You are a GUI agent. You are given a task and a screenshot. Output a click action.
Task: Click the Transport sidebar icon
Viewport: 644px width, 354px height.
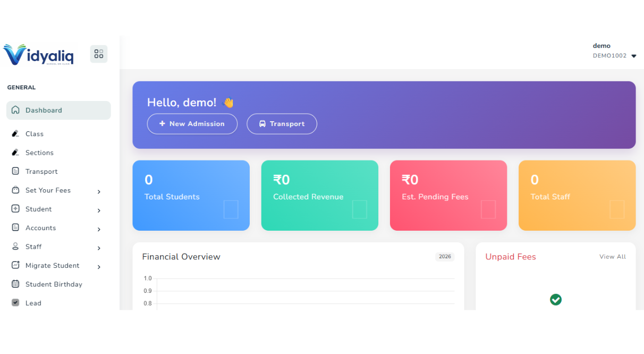click(x=15, y=171)
